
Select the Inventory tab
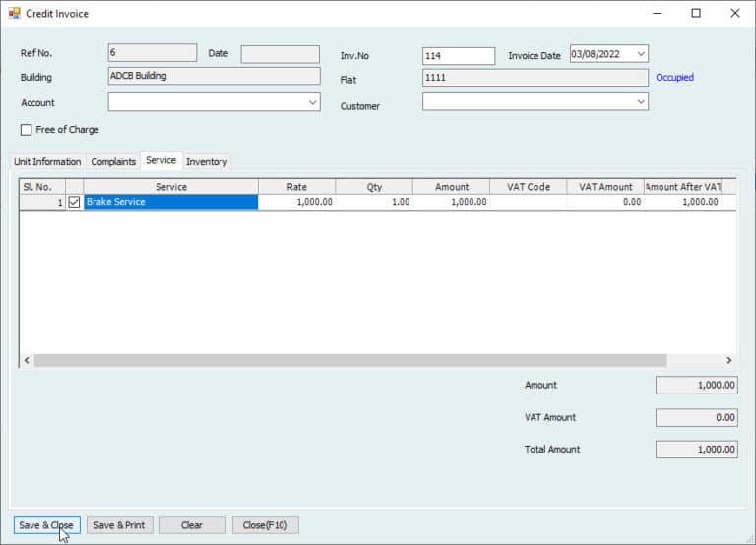click(207, 162)
